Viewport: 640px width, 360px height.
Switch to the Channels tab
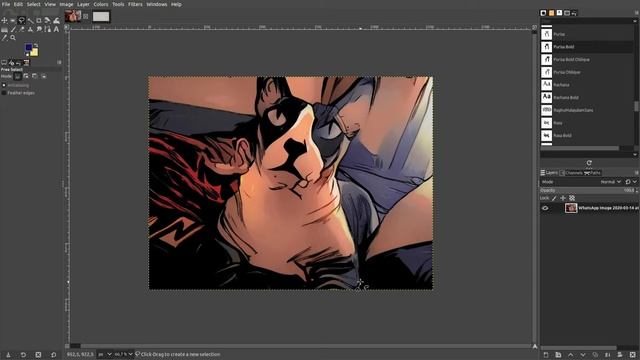(571, 173)
